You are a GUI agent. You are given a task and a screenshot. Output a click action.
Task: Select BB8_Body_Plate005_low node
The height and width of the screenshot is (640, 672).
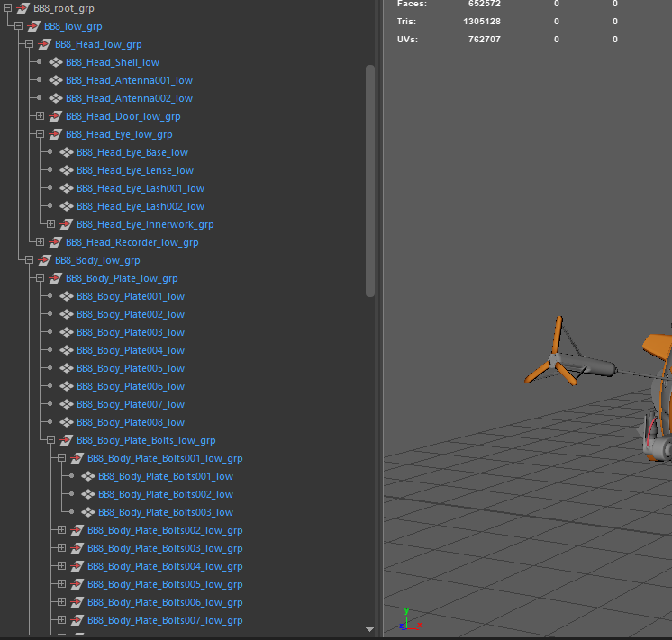131,368
